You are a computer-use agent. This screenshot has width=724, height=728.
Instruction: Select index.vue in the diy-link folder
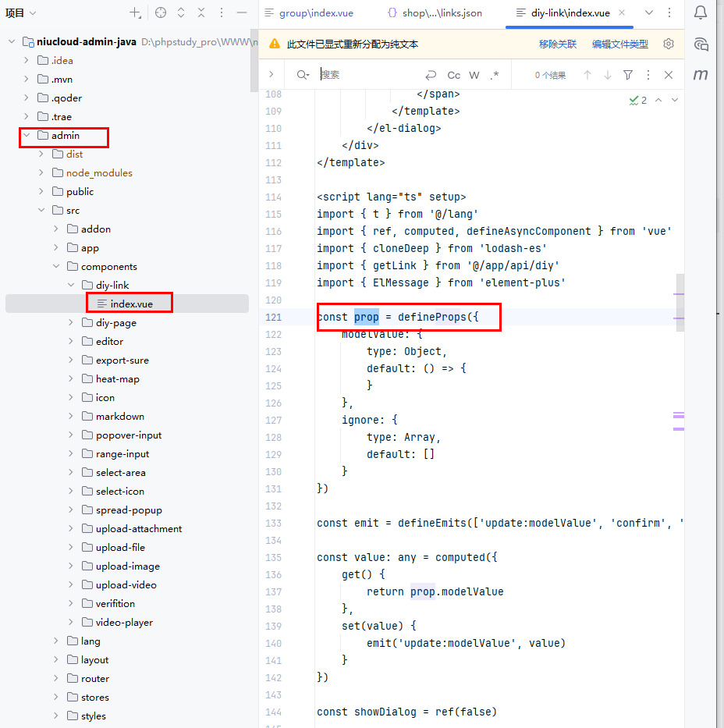pyautogui.click(x=130, y=304)
